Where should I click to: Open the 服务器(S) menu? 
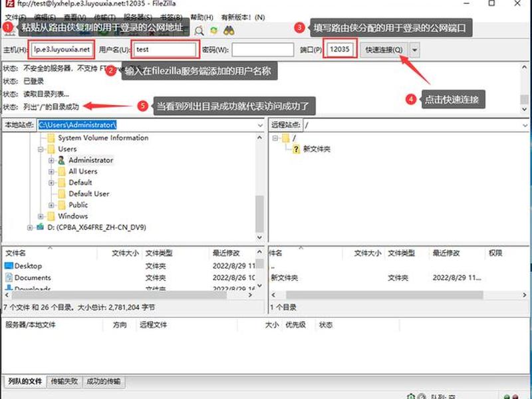(x=138, y=17)
